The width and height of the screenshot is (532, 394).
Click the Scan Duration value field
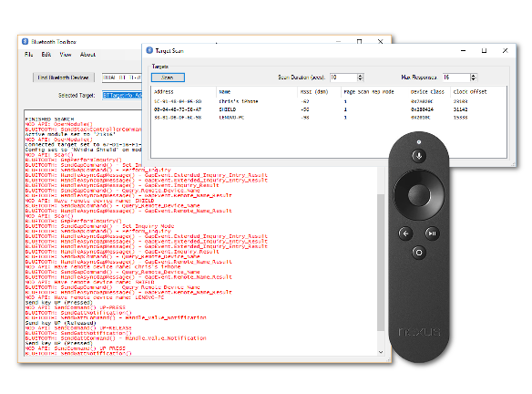(x=343, y=78)
